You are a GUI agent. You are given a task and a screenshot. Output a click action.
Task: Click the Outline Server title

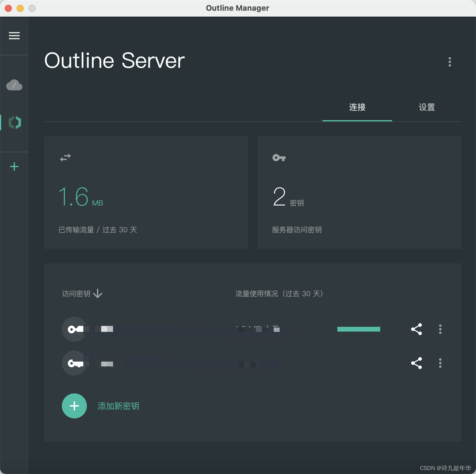pos(114,60)
